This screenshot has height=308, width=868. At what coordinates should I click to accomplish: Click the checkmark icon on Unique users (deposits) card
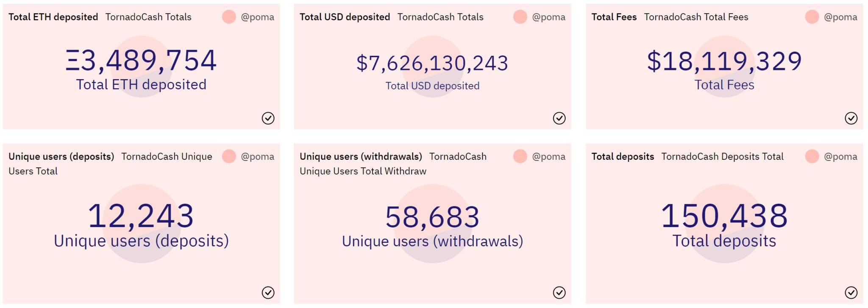268,292
